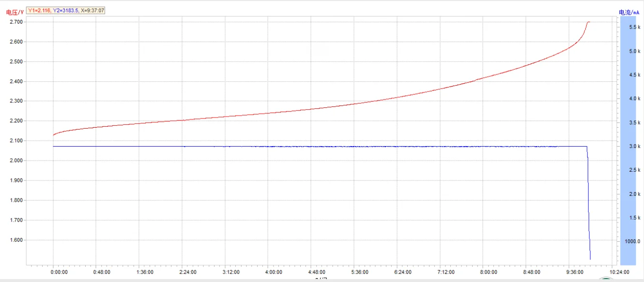Click the 0:00:00 time axis label

pyautogui.click(x=59, y=272)
